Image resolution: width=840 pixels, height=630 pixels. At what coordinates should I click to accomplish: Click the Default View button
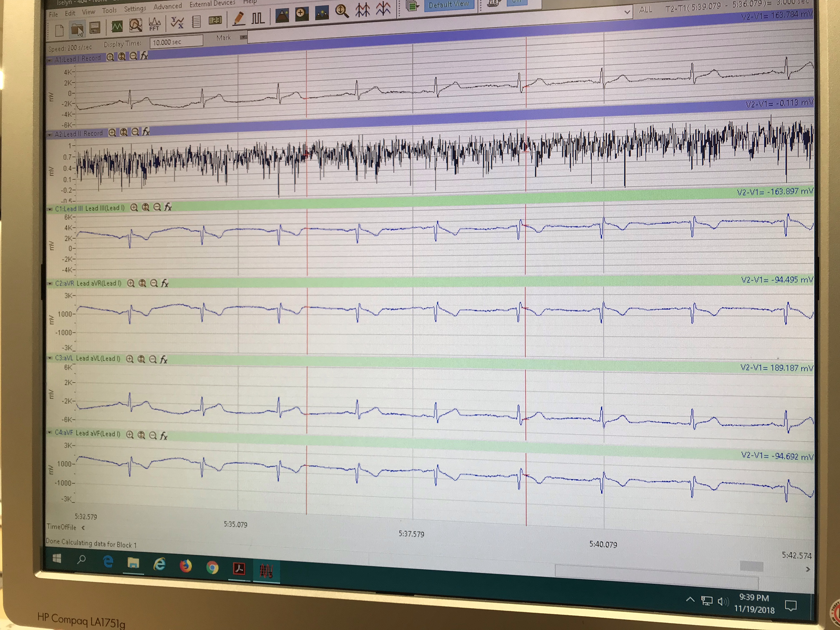pyautogui.click(x=449, y=5)
